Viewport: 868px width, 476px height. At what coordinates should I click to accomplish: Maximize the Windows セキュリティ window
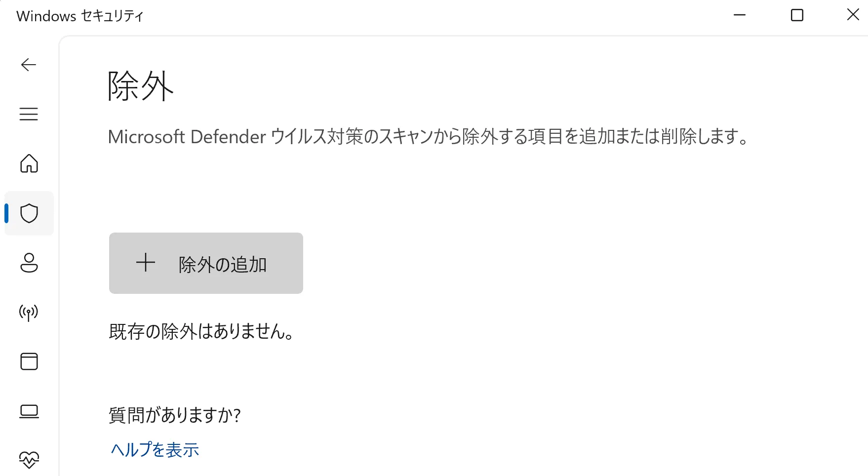pyautogui.click(x=796, y=15)
